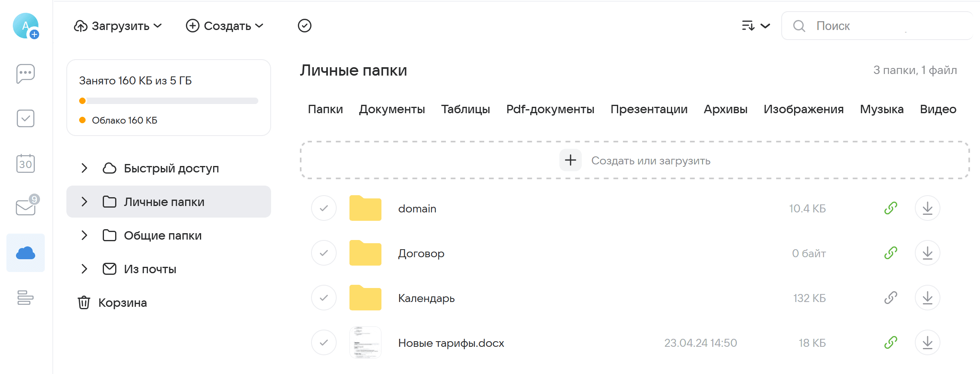Click the orange Облако 160 КБ legend dot
Screen dimensions: 980x374
[x=82, y=120]
